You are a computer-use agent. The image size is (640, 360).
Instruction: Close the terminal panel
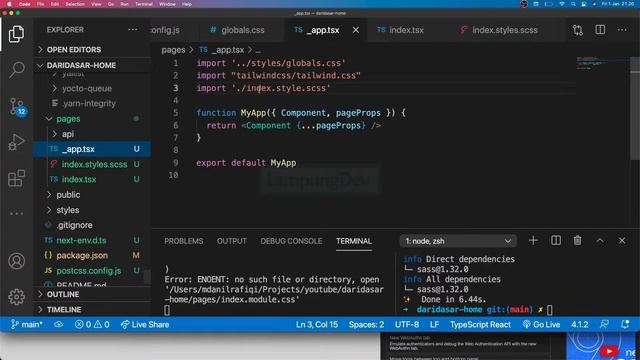[x=622, y=241]
